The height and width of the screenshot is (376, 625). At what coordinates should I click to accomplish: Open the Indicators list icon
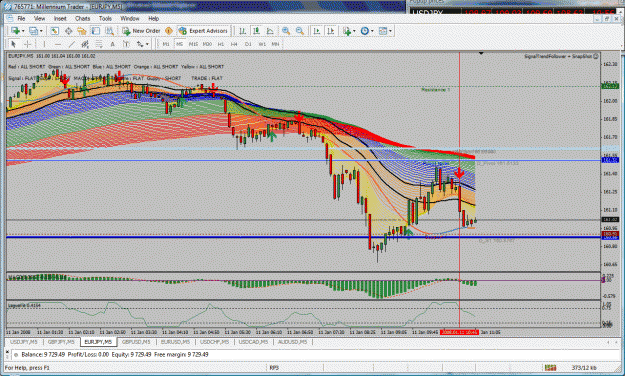[347, 31]
